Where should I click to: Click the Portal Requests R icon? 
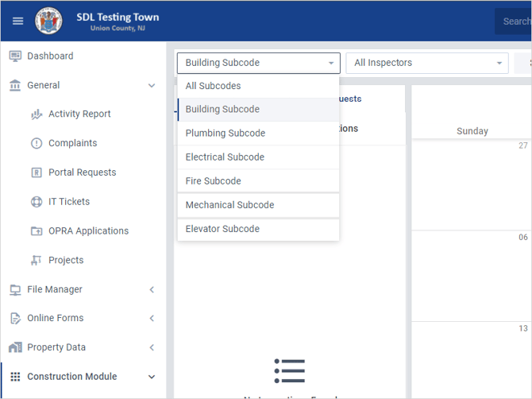[x=37, y=172]
